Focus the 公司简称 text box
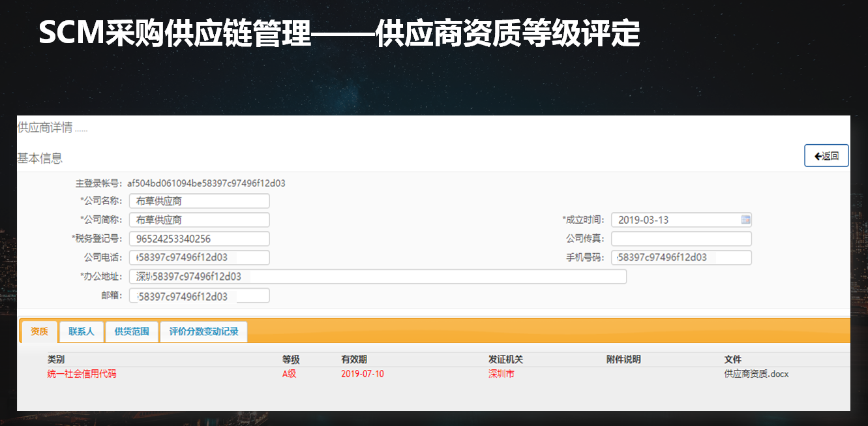Screen dimensions: 868x426 pyautogui.click(x=199, y=220)
